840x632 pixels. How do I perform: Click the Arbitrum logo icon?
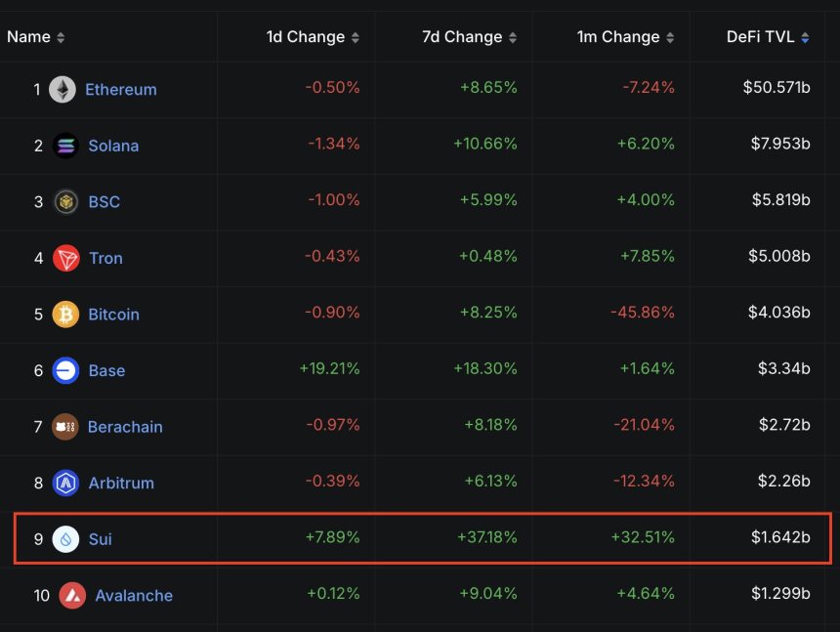pyautogui.click(x=65, y=483)
